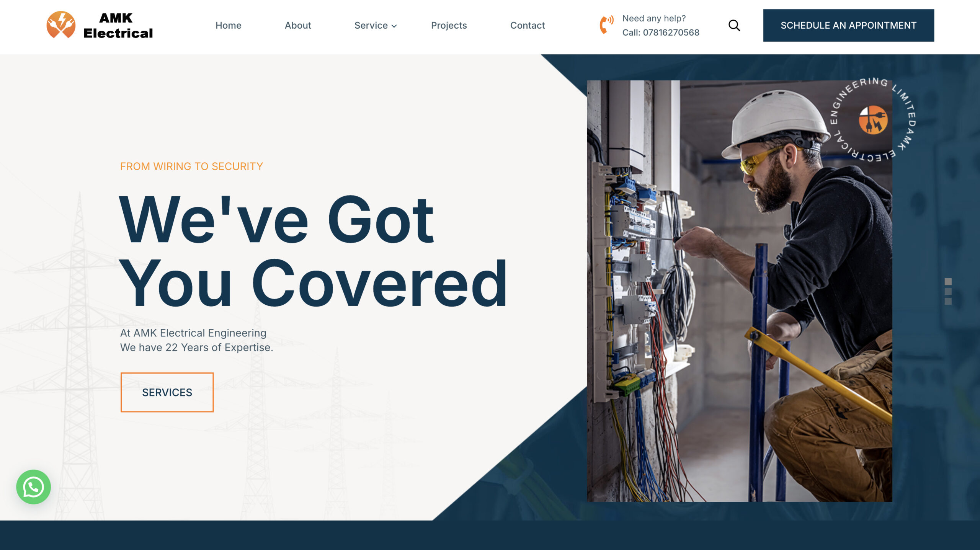
Task: Click the orange ringing phone icon
Action: pyautogui.click(x=606, y=25)
